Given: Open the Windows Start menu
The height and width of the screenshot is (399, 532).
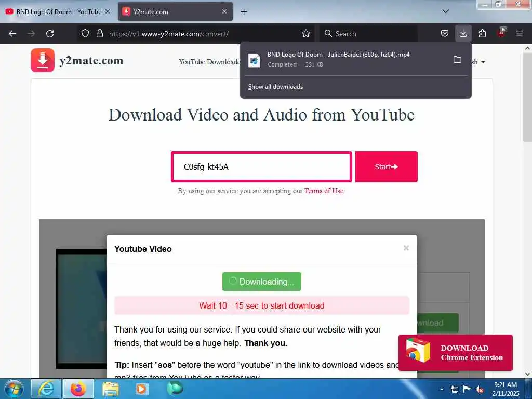Looking at the screenshot, I should [14, 389].
